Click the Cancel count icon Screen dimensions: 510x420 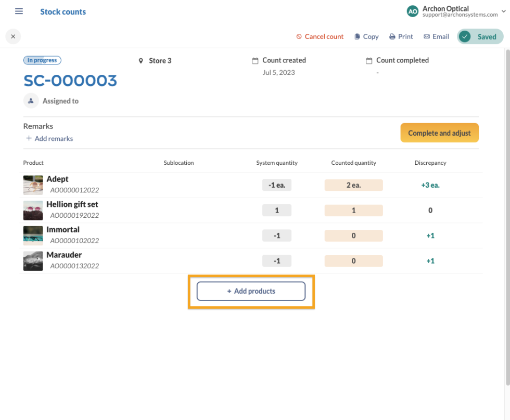299,37
